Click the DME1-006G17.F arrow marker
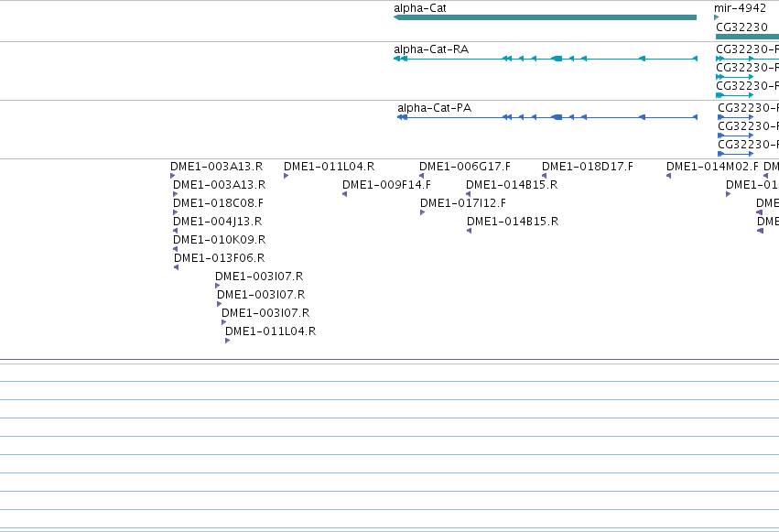 421,176
